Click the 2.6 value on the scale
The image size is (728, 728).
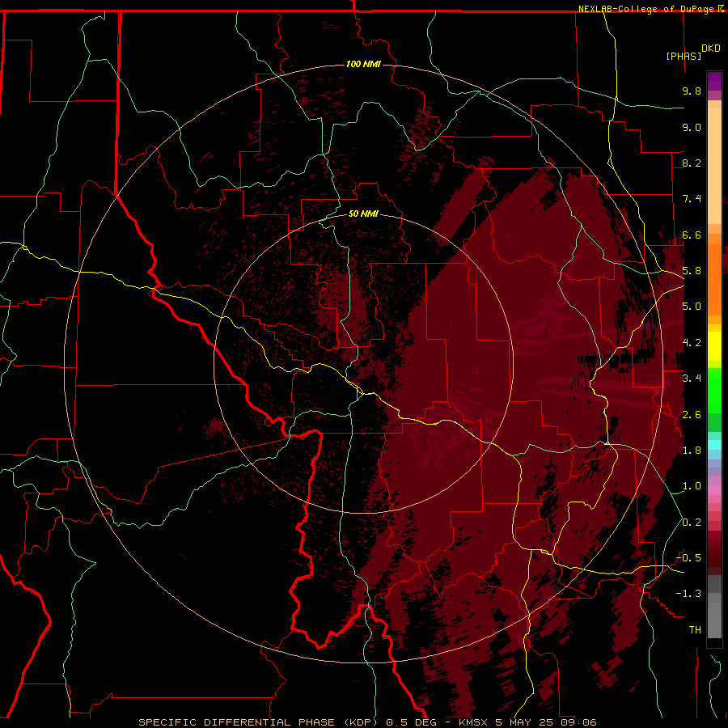pyautogui.click(x=692, y=415)
